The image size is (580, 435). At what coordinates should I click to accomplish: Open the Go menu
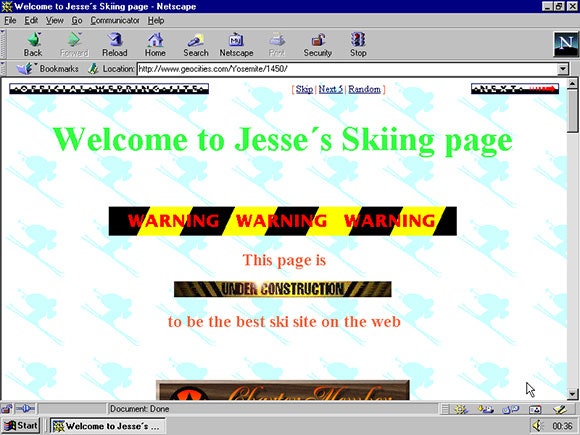pyautogui.click(x=77, y=20)
